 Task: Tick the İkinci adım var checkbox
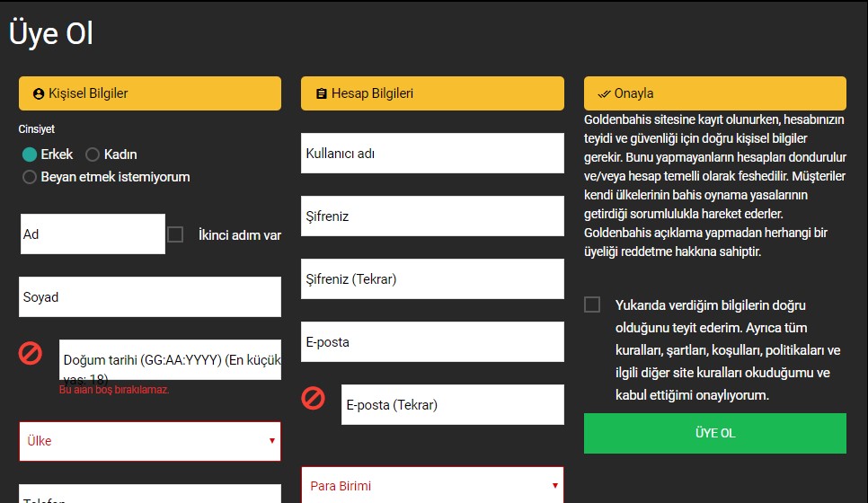[x=175, y=234]
